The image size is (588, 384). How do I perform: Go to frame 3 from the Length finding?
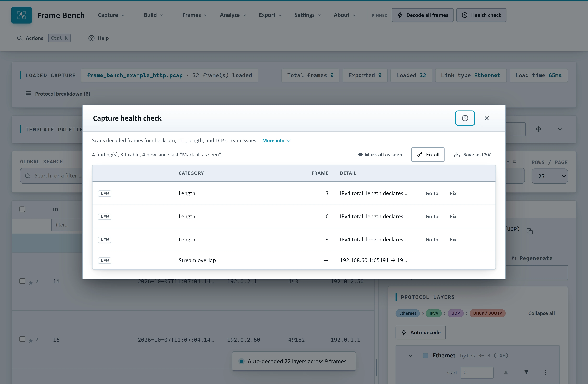pos(432,193)
